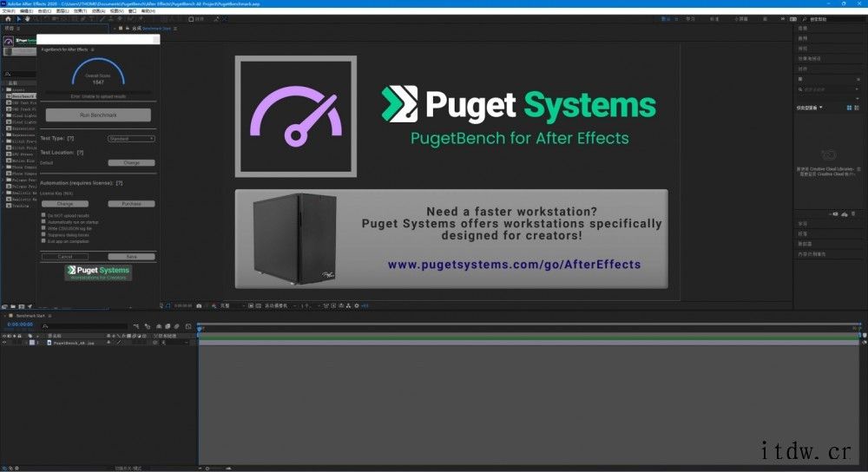Enable Exit app on completion checkbox
This screenshot has width=868, height=472.
coord(43,240)
